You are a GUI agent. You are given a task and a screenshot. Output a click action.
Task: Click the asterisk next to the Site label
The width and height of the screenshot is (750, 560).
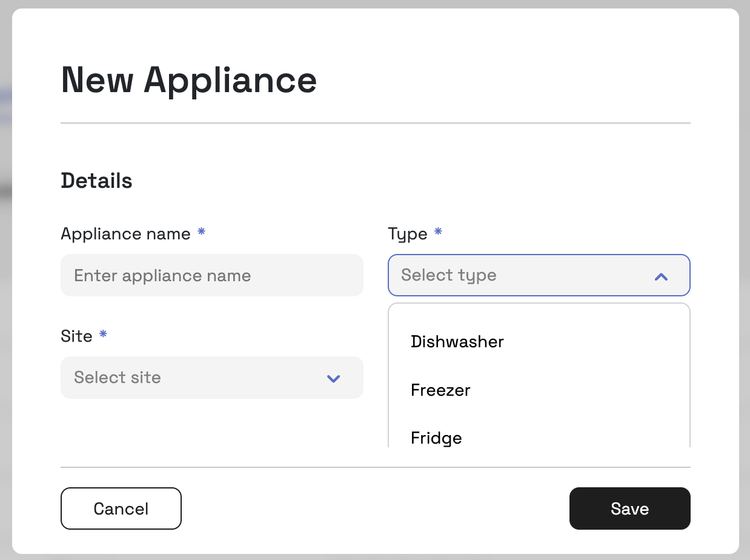coord(103,335)
